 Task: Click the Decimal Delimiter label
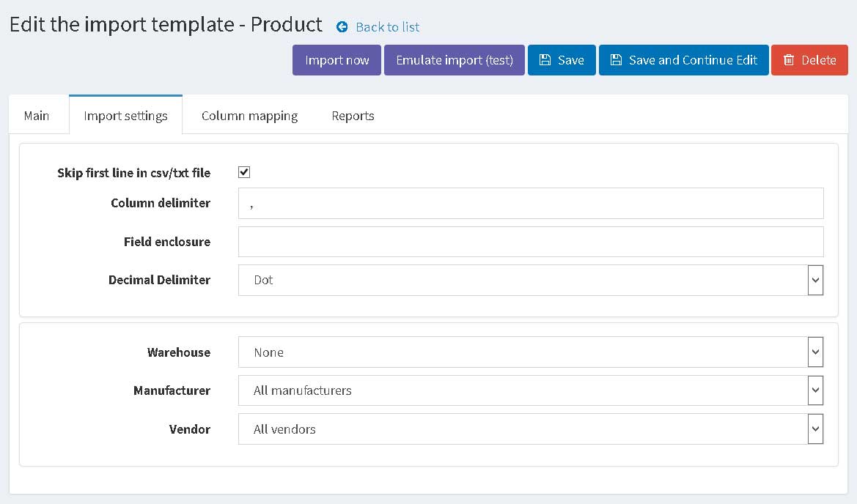160,280
